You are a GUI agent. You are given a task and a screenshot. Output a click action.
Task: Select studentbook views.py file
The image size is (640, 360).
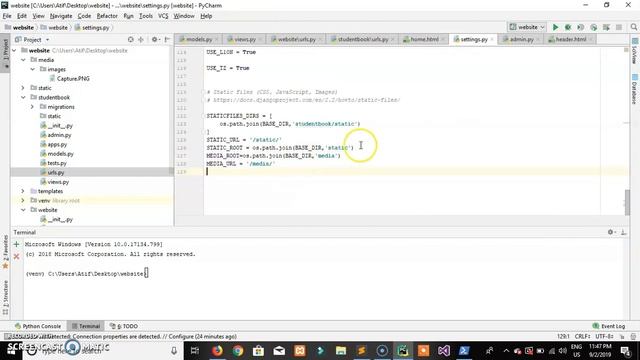click(55, 182)
